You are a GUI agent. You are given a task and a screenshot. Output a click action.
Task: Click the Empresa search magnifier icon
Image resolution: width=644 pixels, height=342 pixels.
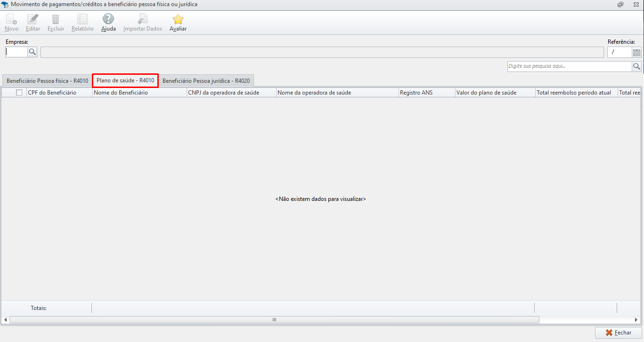pos(32,52)
